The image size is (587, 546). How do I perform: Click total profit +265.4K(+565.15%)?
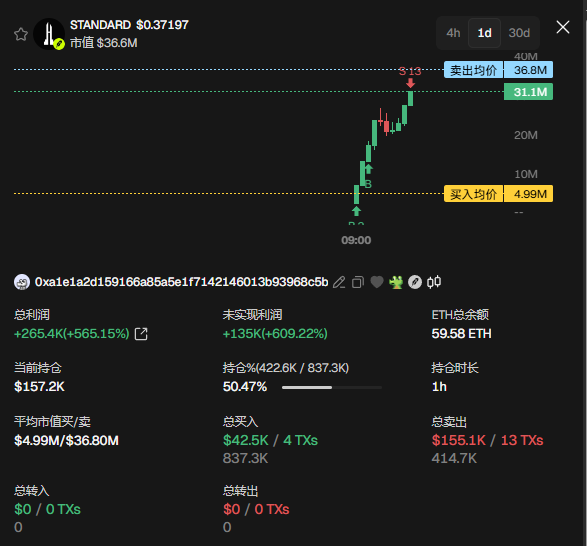(72, 334)
